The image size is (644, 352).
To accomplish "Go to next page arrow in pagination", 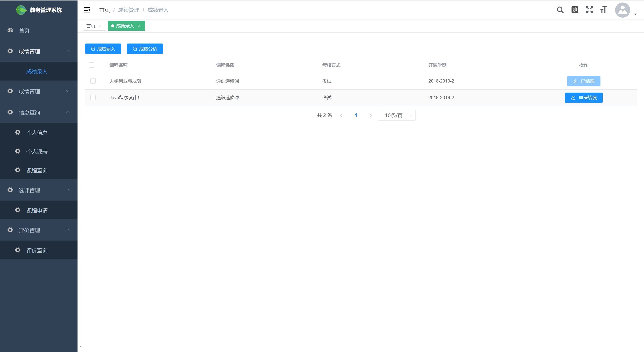I will pos(370,115).
